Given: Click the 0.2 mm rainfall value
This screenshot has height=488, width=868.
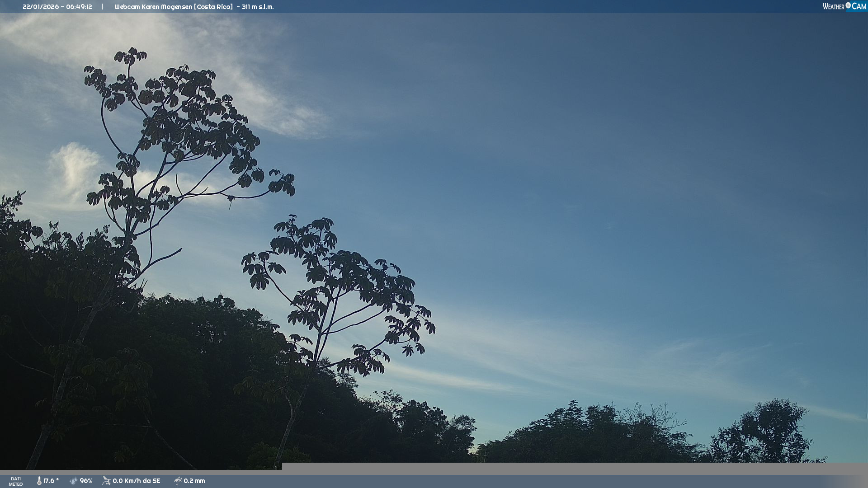Looking at the screenshot, I should click(x=194, y=481).
